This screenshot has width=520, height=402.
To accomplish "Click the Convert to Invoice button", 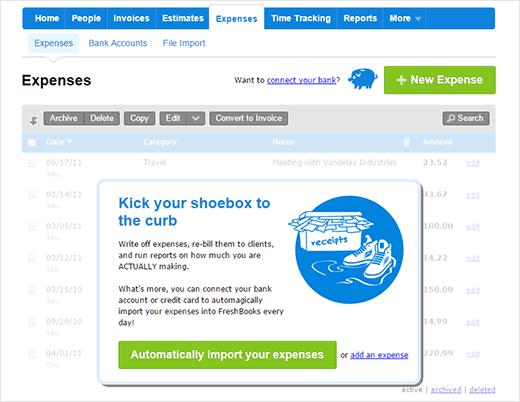I will tap(249, 118).
